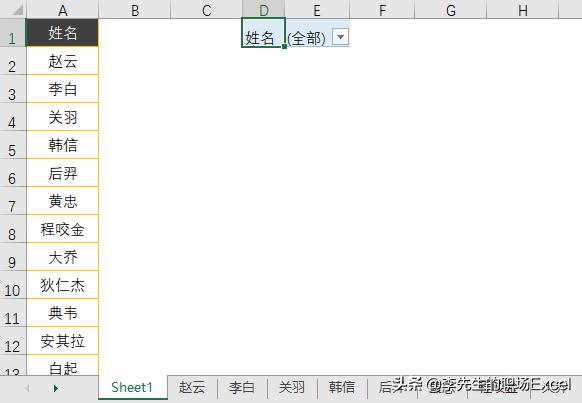The image size is (582, 403).
Task: Select column A header
Action: [x=62, y=9]
